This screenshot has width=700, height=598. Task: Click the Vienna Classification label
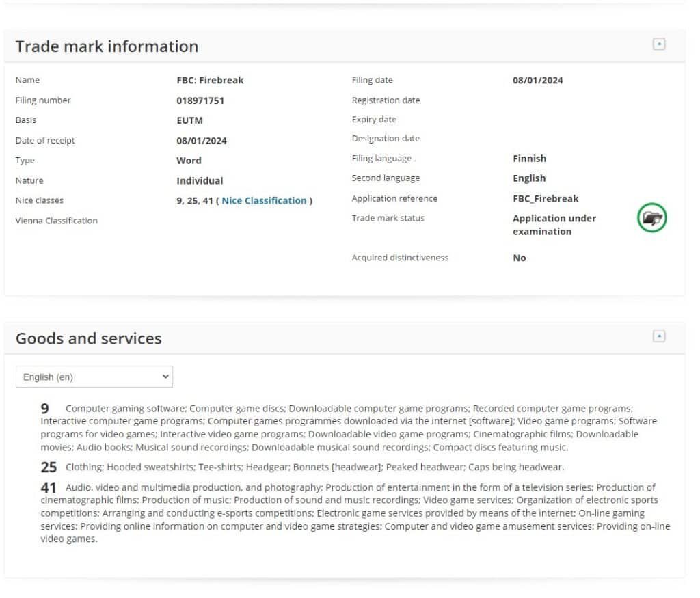click(57, 221)
